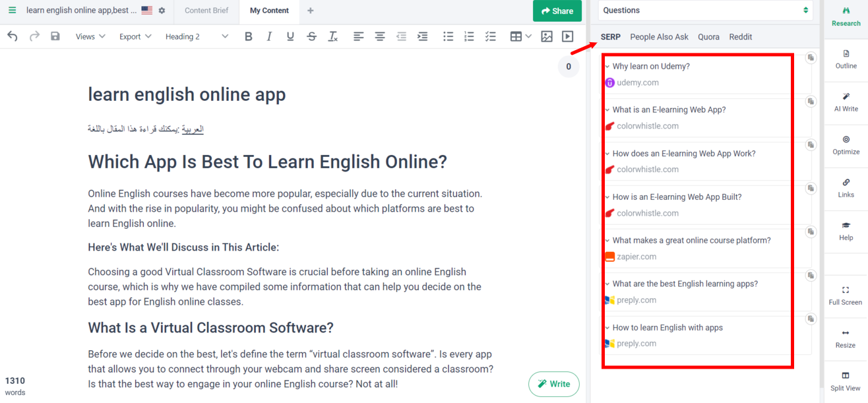868x403 pixels.
Task: Open the Questions dropdown selector
Action: pyautogui.click(x=704, y=10)
